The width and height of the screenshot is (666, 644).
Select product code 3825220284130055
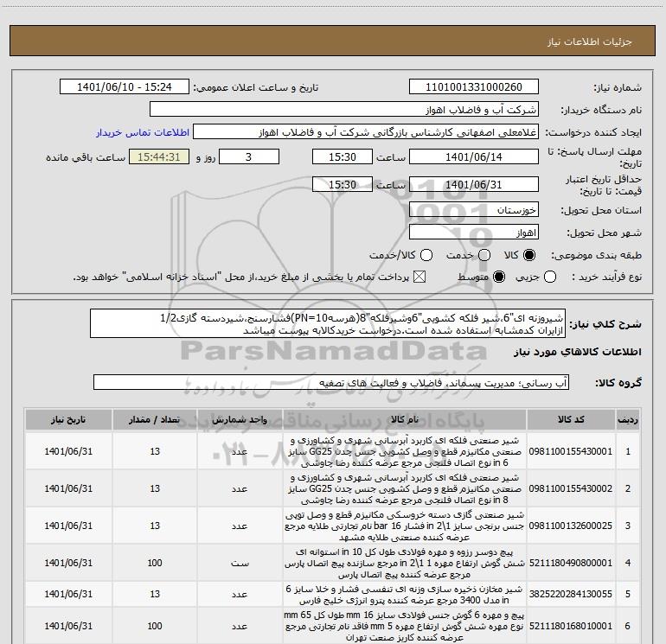(x=571, y=594)
